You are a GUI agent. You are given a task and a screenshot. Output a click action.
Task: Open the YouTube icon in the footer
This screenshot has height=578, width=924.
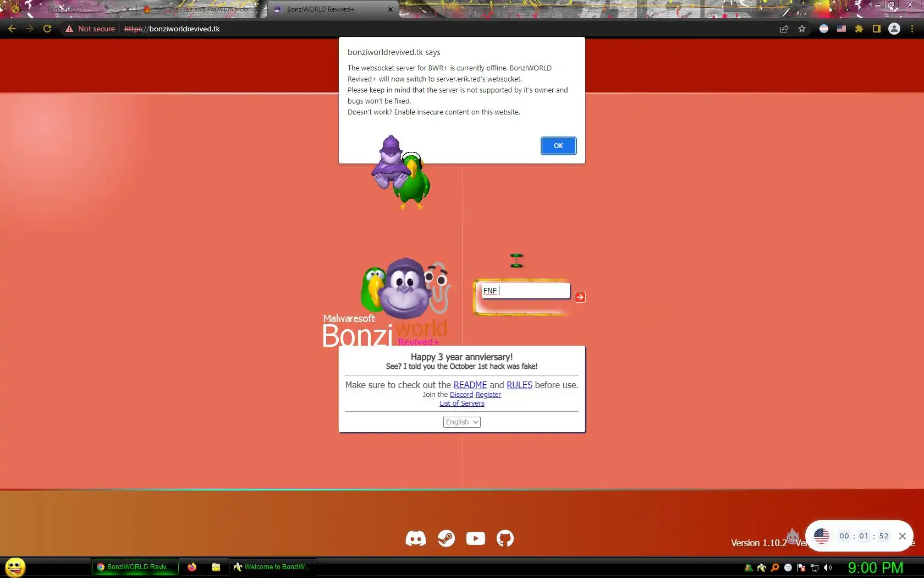[x=476, y=538]
